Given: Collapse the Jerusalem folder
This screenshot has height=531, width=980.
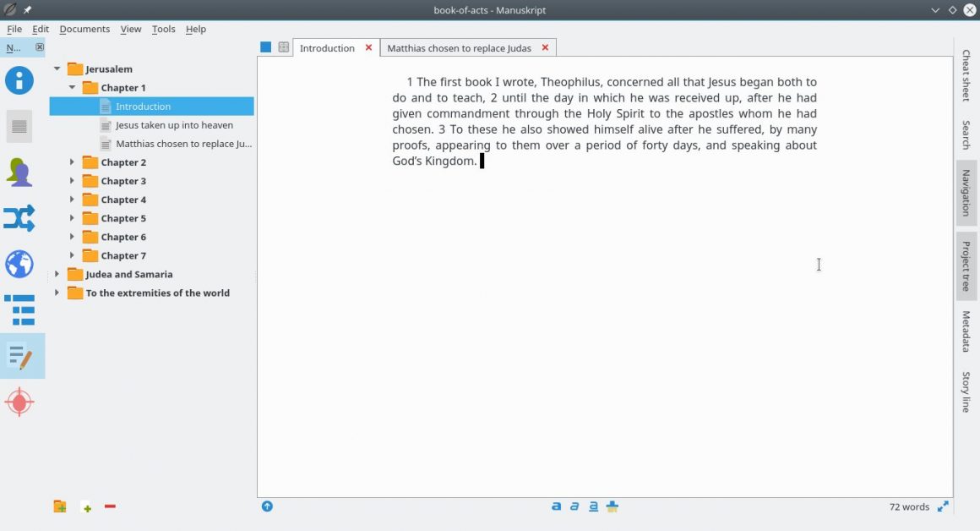Looking at the screenshot, I should (57, 68).
